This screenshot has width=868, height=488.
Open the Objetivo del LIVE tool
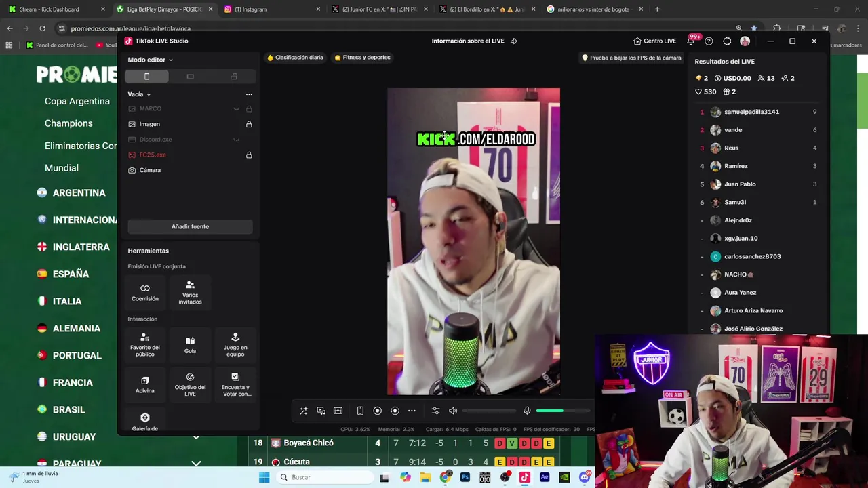(190, 385)
